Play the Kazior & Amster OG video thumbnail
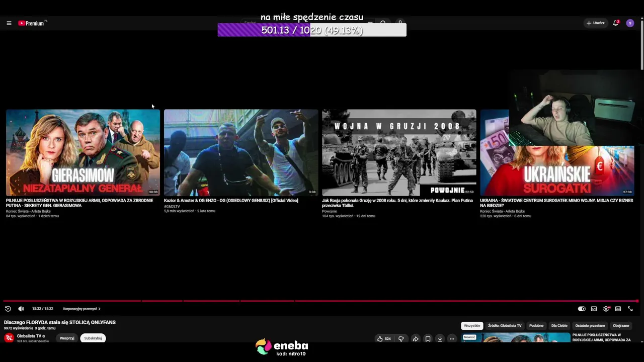This screenshot has height=362, width=644. click(241, 153)
